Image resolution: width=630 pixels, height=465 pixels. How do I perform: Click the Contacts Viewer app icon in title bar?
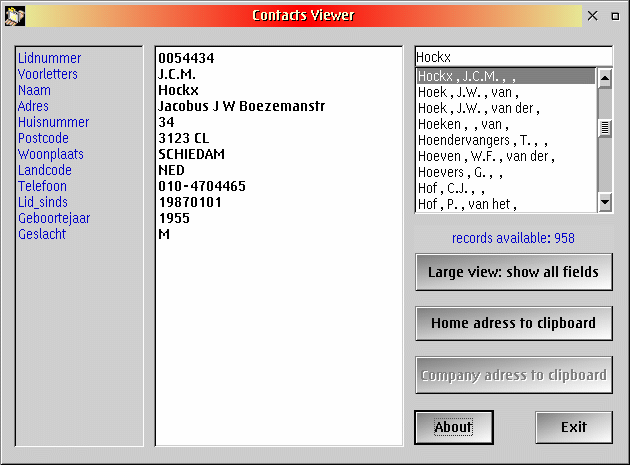click(x=14, y=15)
